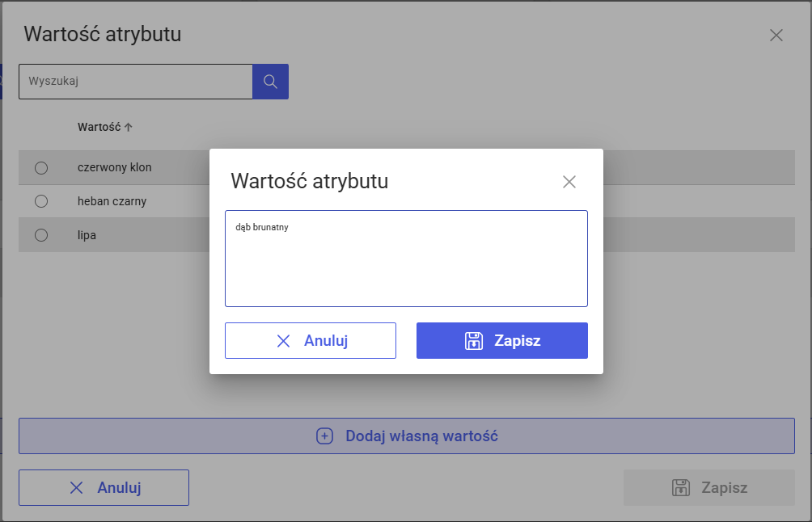Close the outer Wartość atrybutu window
The image size is (812, 522).
click(776, 35)
